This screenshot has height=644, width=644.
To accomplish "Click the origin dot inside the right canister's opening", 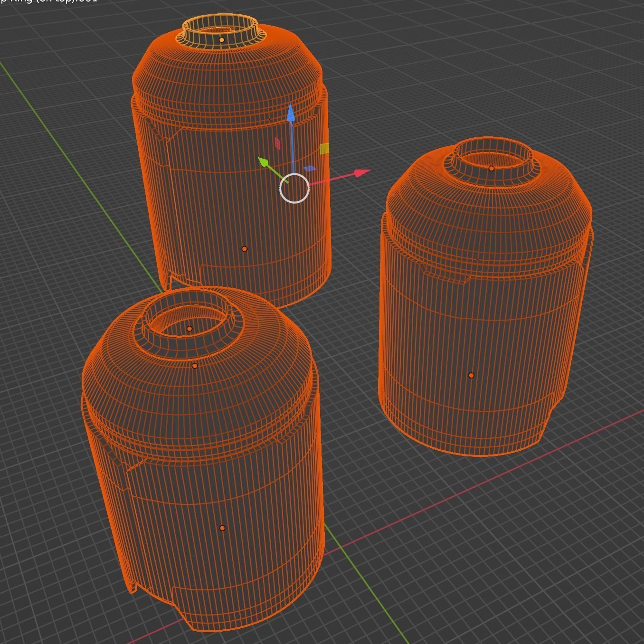I will (492, 168).
